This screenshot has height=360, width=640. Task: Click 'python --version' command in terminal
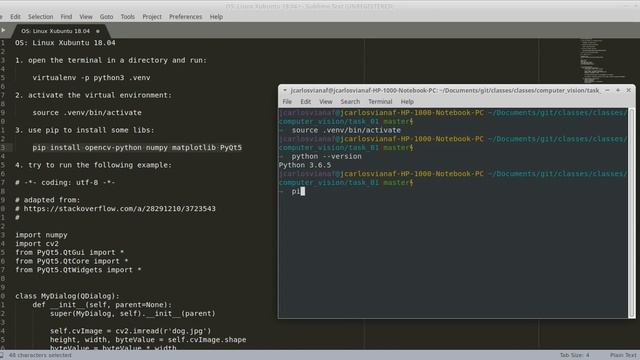327,156
